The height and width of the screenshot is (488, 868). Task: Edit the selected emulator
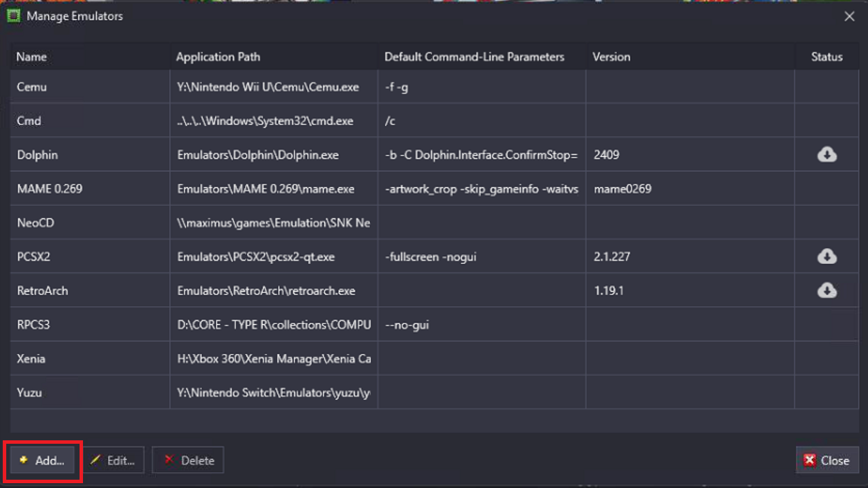[113, 460]
